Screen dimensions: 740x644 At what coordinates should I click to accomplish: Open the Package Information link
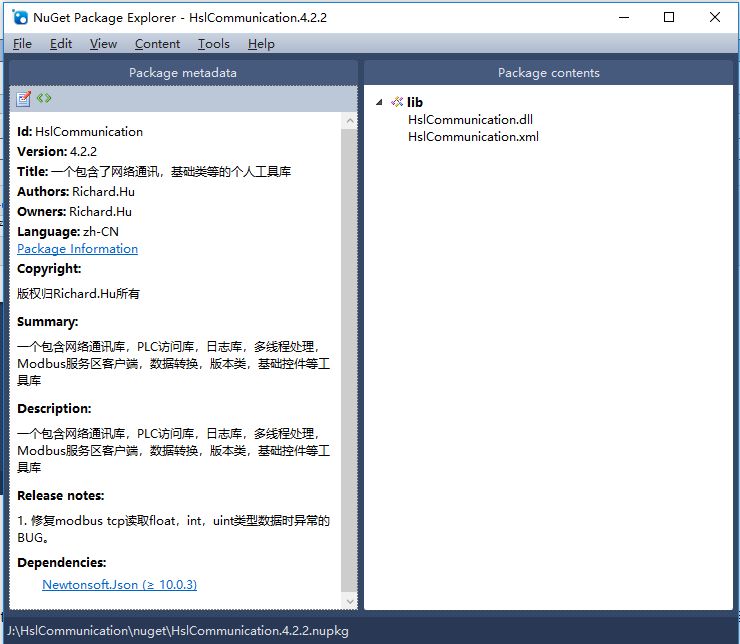coord(77,249)
